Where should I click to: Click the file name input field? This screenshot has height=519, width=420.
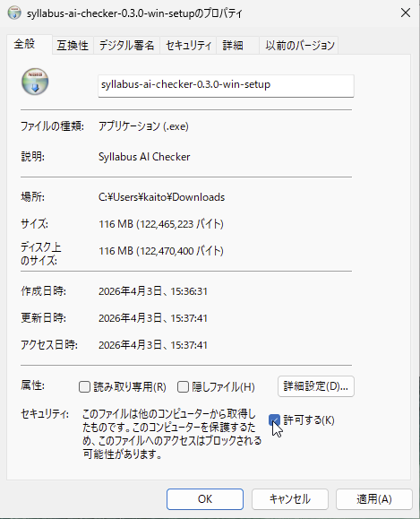point(226,86)
